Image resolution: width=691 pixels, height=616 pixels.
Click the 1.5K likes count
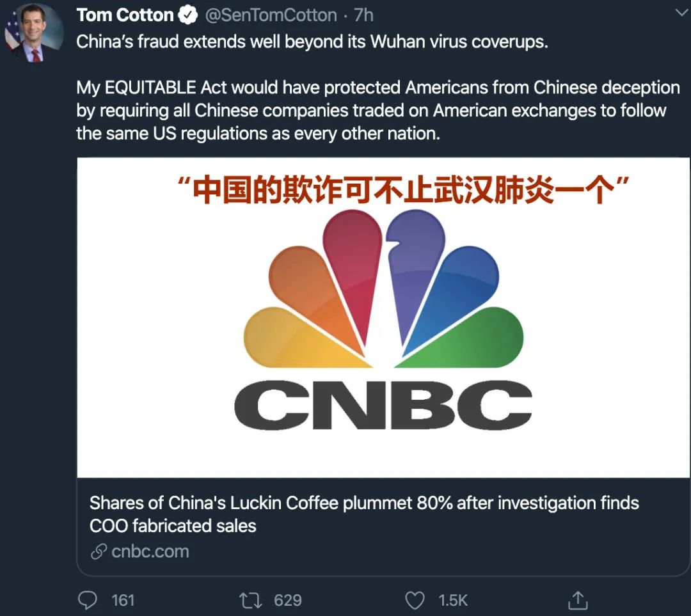tap(453, 600)
